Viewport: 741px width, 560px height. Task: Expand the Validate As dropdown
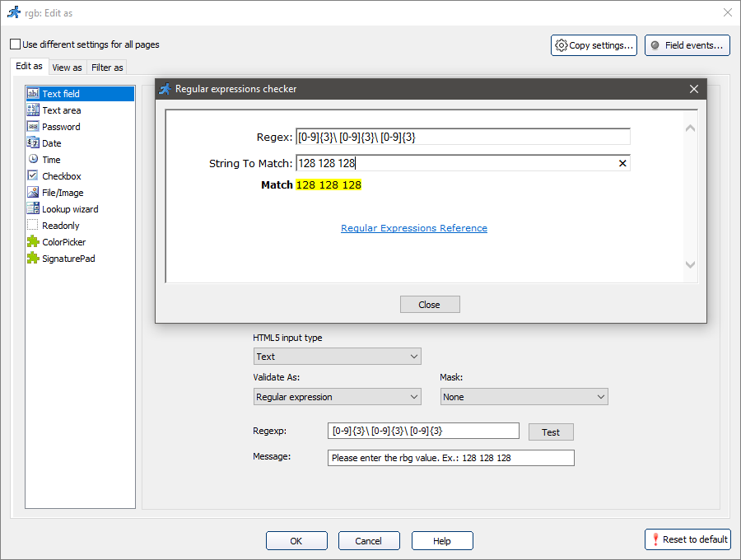point(338,397)
